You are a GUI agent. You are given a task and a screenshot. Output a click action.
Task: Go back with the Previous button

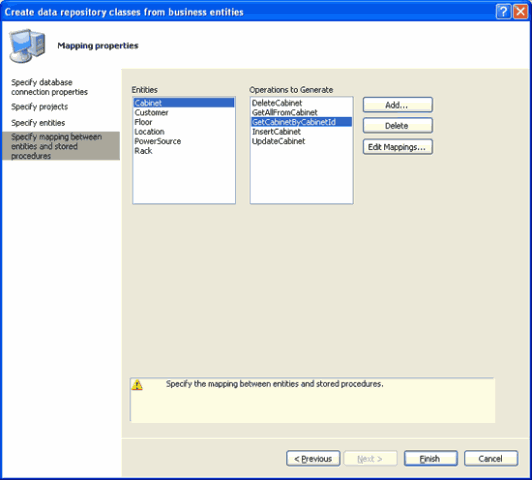pyautogui.click(x=313, y=459)
